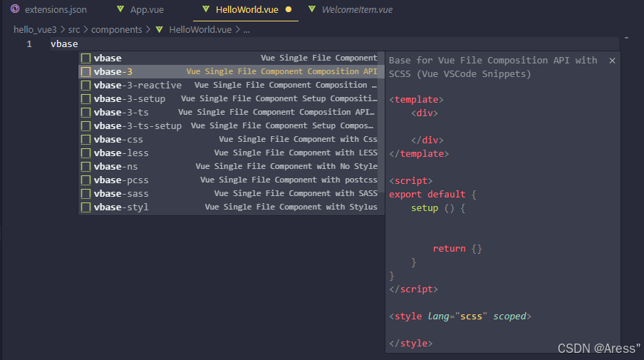Click the snippet icon beside vbase-sass

85,194
